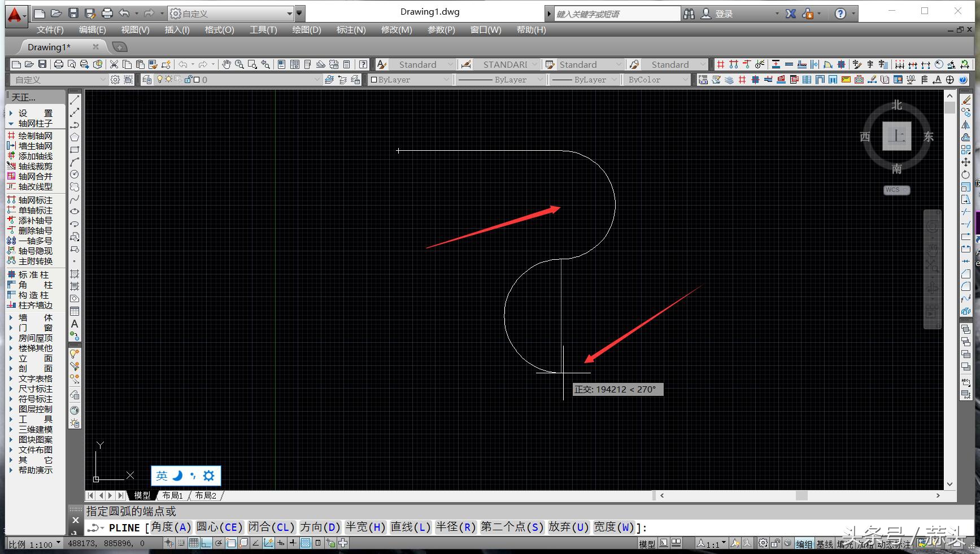The height and width of the screenshot is (554, 980).
Task: Toggle Polar tracking in status bar
Action: (x=219, y=543)
